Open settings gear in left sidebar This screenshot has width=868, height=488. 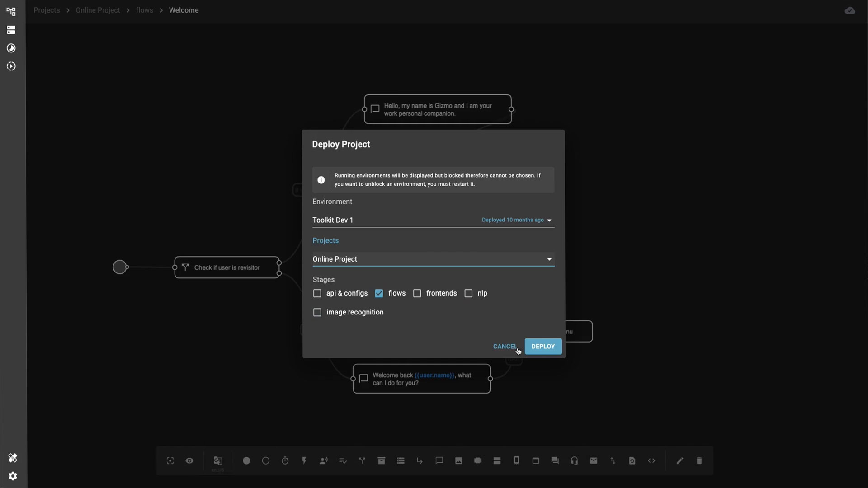click(x=13, y=476)
